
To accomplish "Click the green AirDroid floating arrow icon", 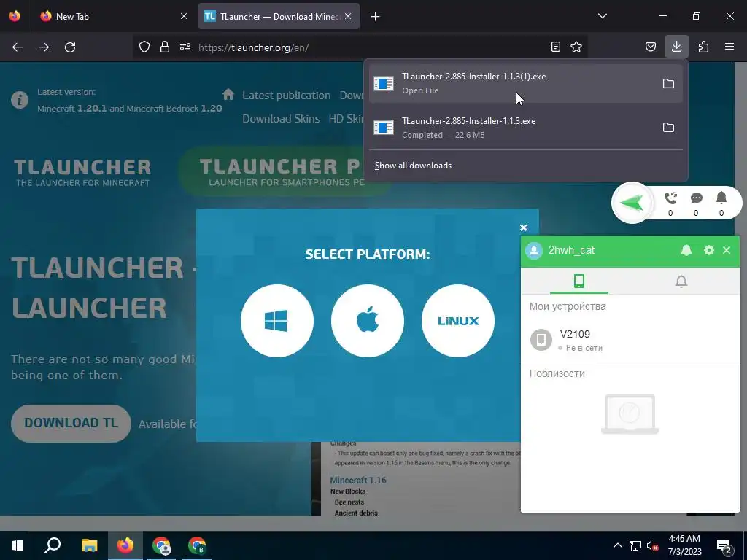I will pyautogui.click(x=632, y=203).
